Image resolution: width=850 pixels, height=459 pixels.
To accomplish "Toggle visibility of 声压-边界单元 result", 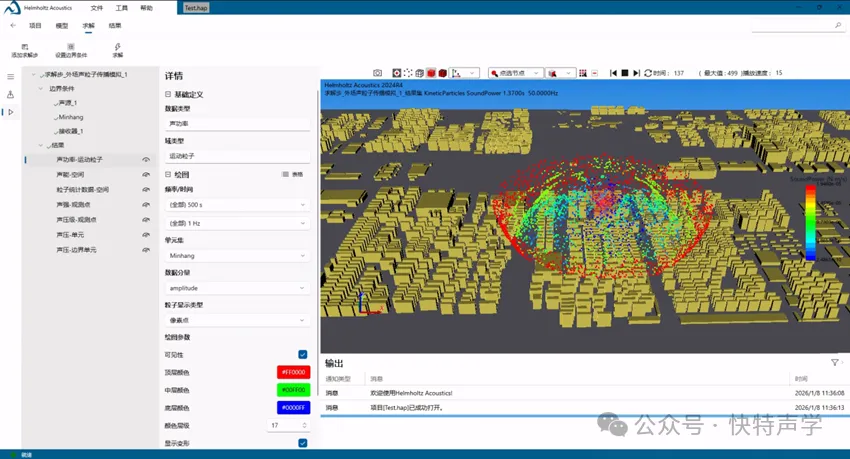I will pos(146,250).
